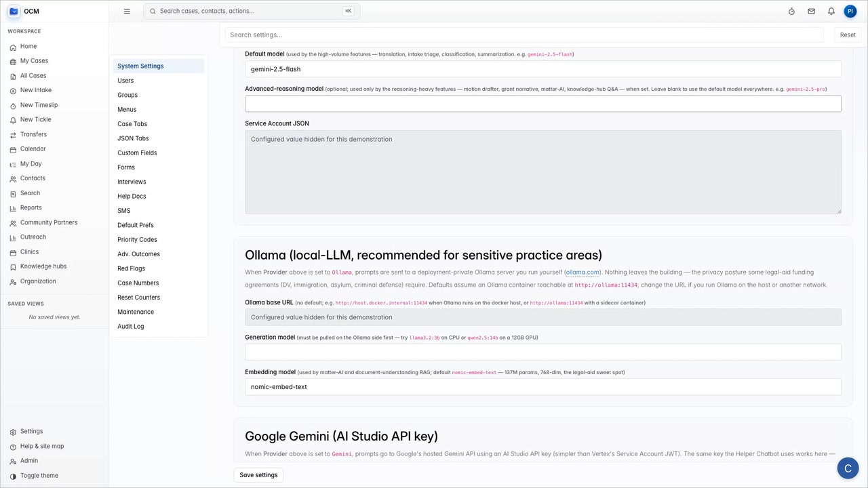The width and height of the screenshot is (868, 488).
Task: Follow the ollama.com link
Action: (x=583, y=272)
